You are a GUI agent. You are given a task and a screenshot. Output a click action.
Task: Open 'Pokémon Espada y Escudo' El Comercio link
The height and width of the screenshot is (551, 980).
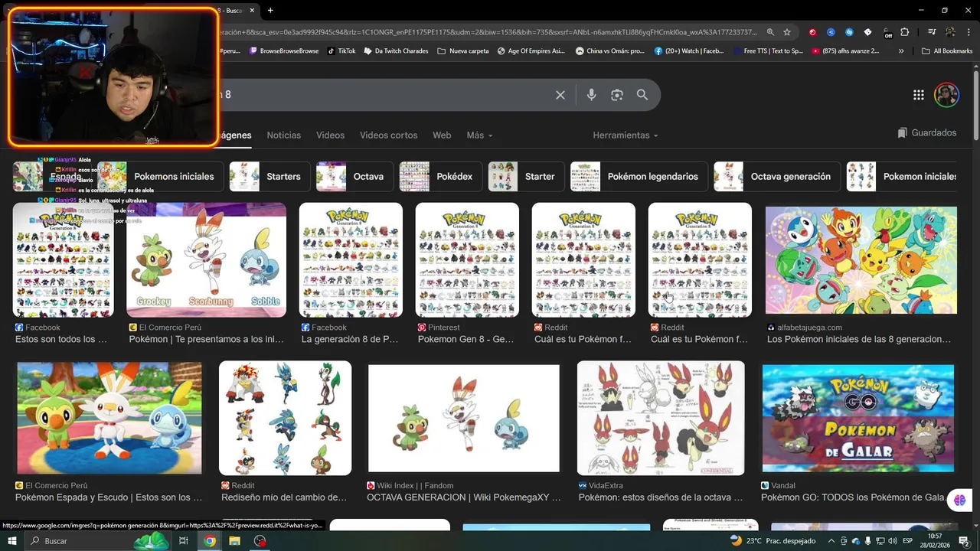(108, 497)
